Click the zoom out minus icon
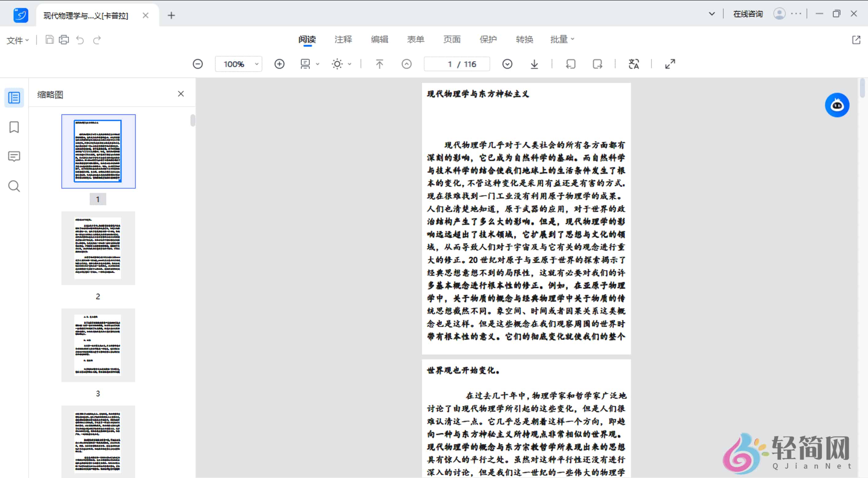The height and width of the screenshot is (478, 868). coord(198,64)
